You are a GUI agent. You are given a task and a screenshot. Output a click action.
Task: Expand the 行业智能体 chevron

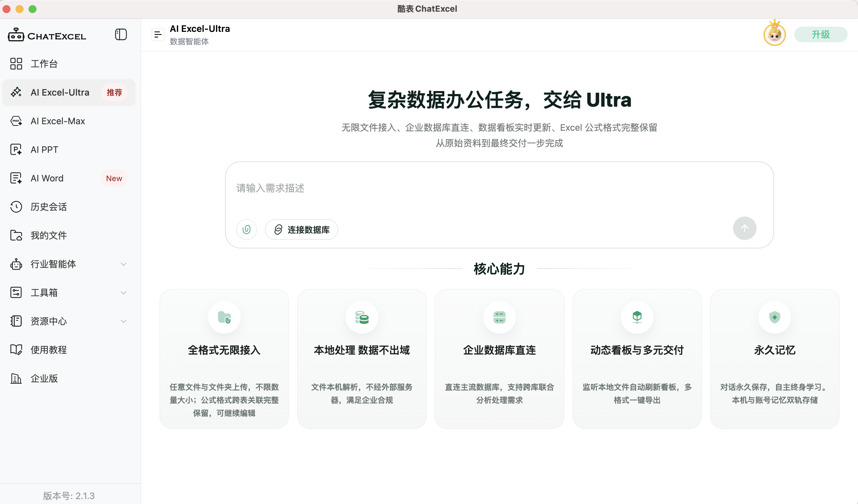[124, 264]
